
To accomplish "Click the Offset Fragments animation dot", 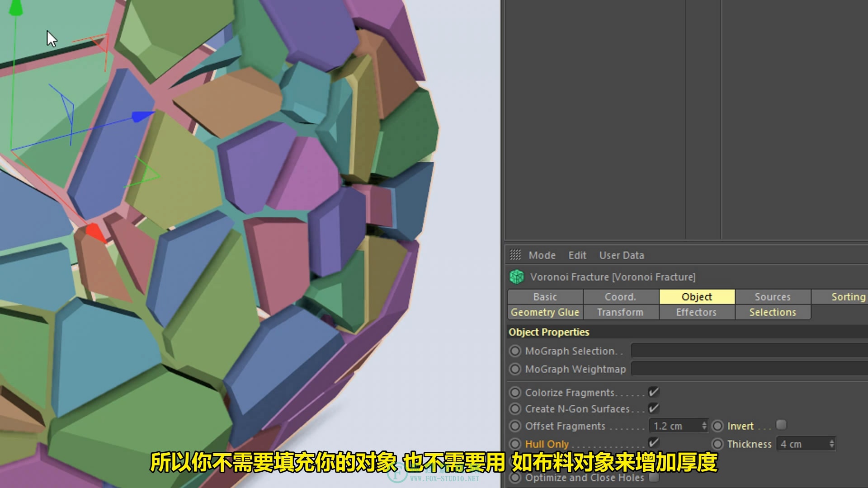I will click(515, 426).
